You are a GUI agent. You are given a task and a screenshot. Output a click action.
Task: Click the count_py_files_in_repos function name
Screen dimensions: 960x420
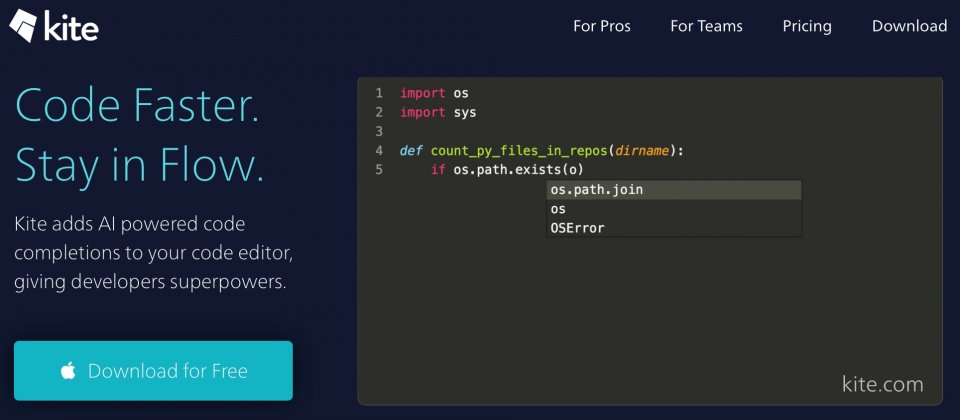click(520, 151)
